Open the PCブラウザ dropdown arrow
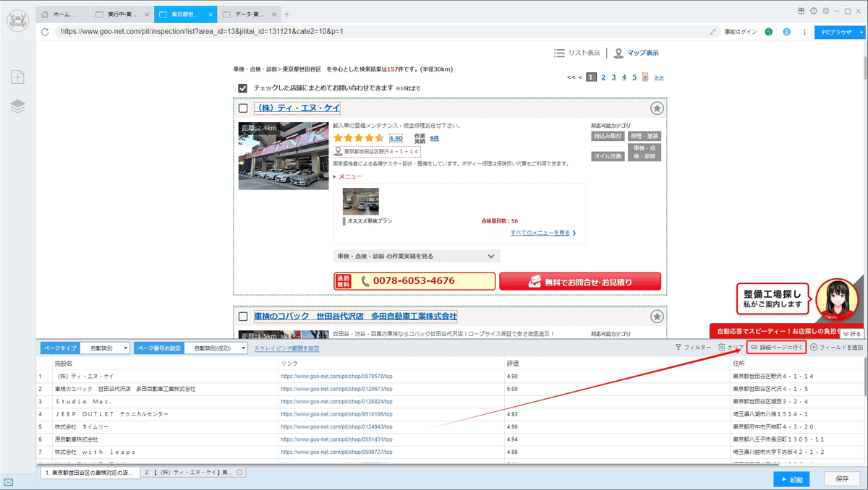The height and width of the screenshot is (490, 868). tap(860, 32)
